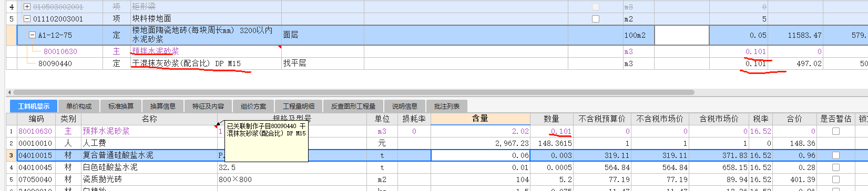868x191 pixels.
Task: Click the 税率 column header
Action: coord(761,119)
